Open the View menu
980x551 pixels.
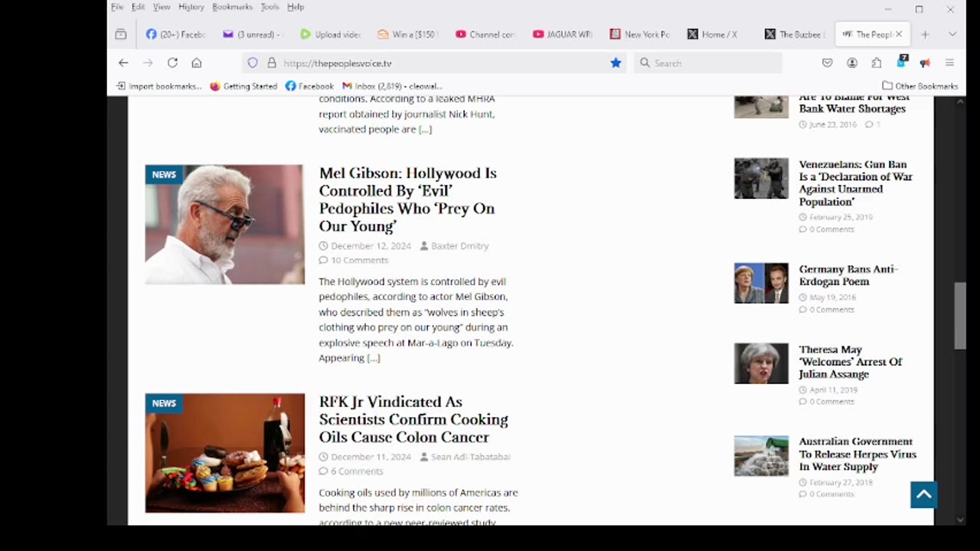(162, 7)
